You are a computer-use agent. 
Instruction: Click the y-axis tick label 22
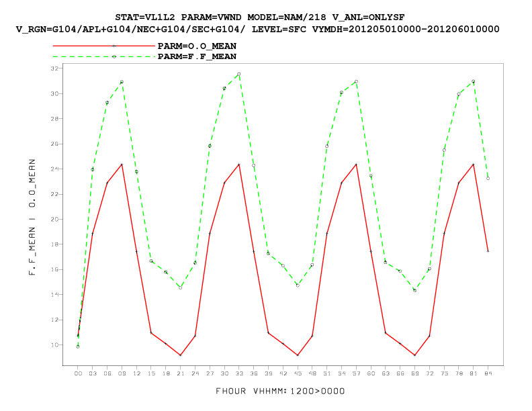click(54, 194)
